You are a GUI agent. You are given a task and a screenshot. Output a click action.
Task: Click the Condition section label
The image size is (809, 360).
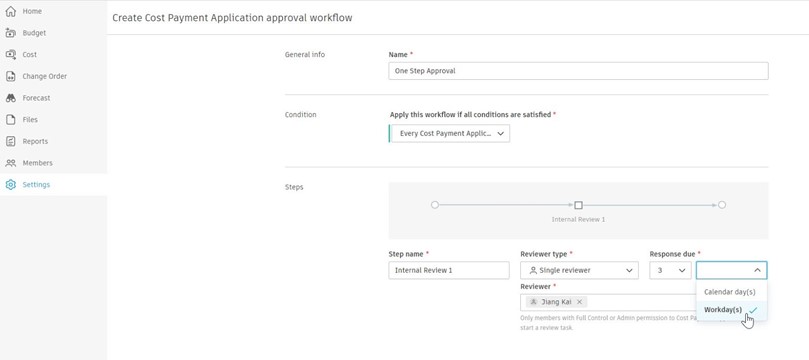point(300,114)
